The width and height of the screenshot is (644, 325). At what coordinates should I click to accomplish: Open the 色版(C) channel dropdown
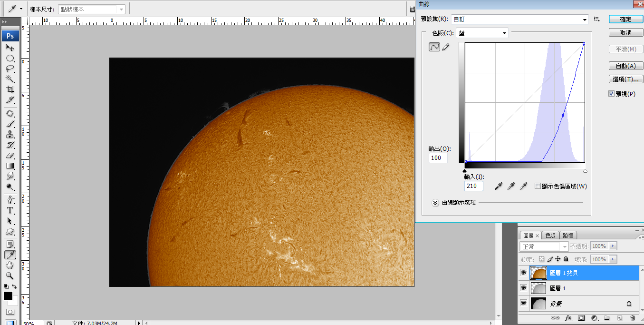[x=482, y=33]
